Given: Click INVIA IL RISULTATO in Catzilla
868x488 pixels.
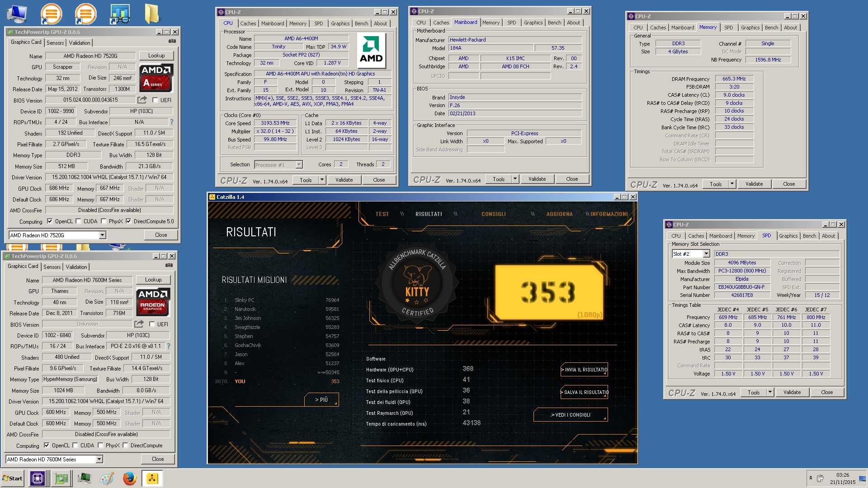Looking at the screenshot, I should (584, 370).
